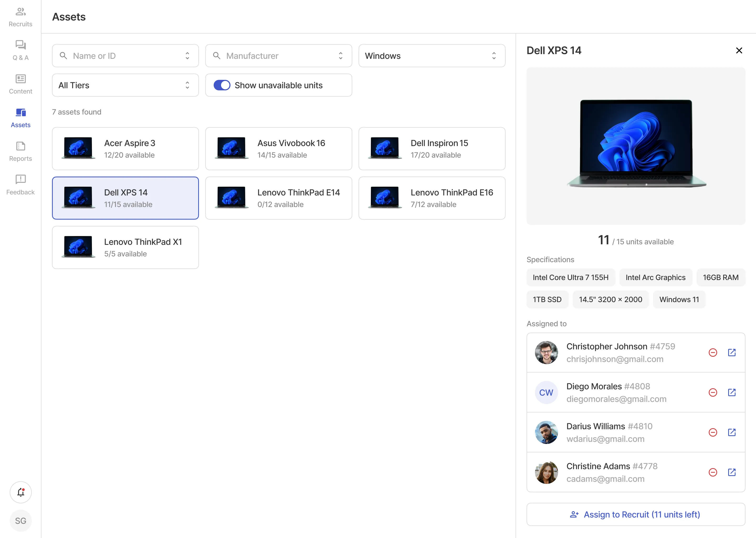Expand the Windows OS filter dropdown
The height and width of the screenshot is (538, 756).
pyautogui.click(x=432, y=56)
